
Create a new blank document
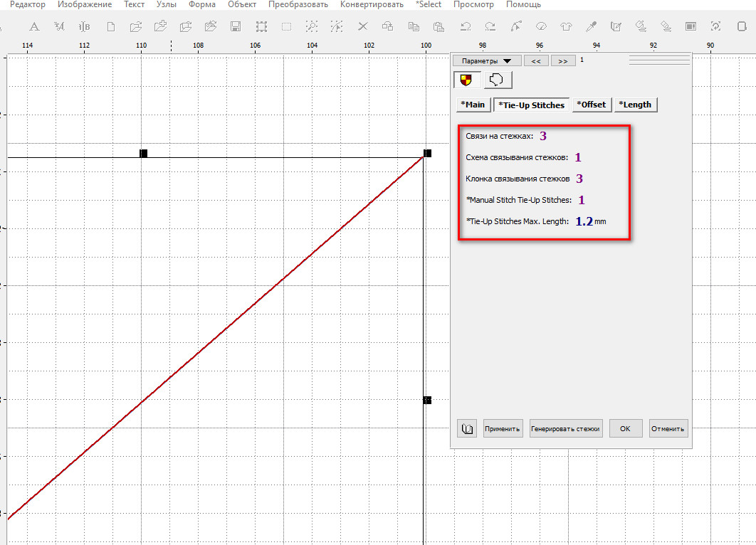(x=111, y=26)
